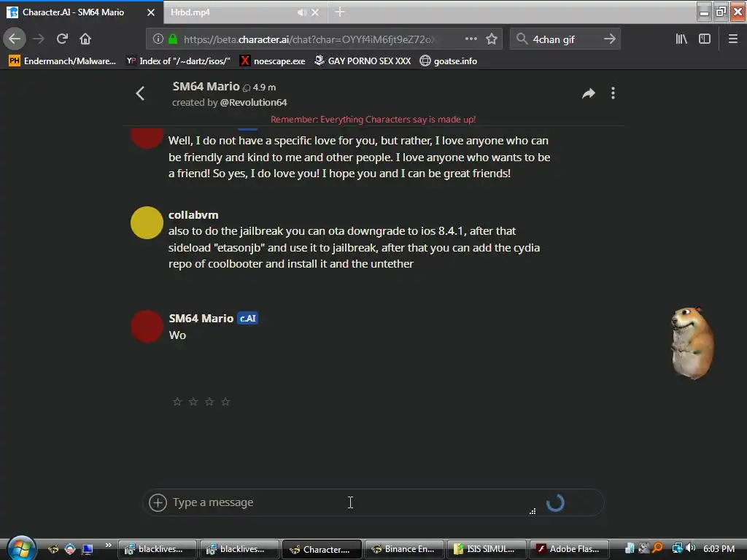Click the browser forward arrow
The image size is (747, 560).
click(x=39, y=39)
